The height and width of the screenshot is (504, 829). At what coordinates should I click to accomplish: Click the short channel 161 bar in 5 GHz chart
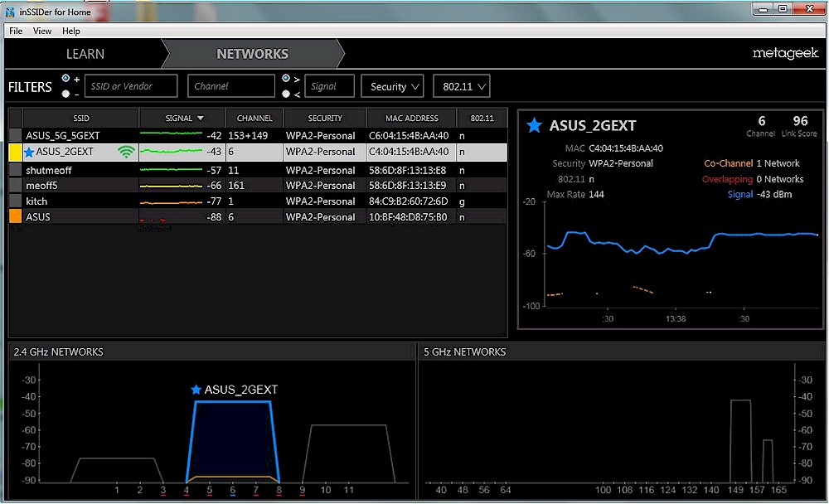click(x=768, y=461)
